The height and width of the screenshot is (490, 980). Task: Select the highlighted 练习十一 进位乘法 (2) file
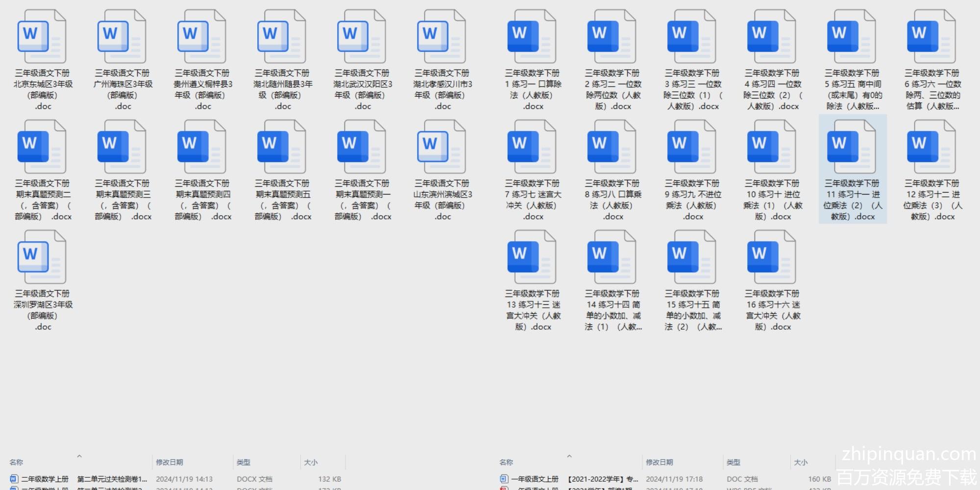point(852,147)
